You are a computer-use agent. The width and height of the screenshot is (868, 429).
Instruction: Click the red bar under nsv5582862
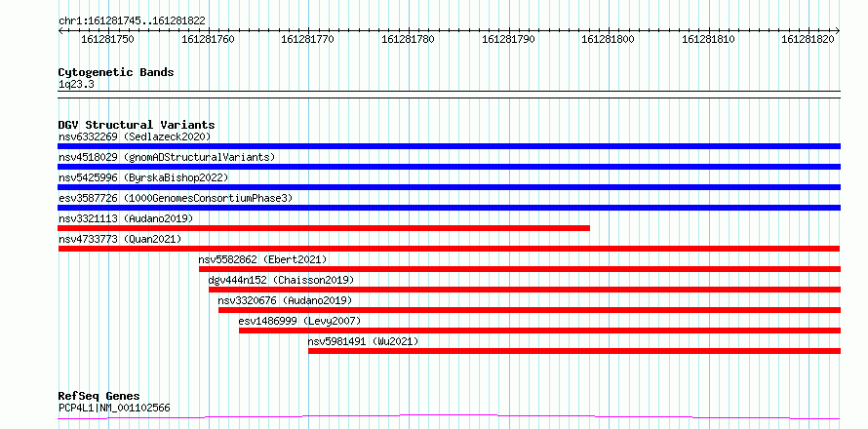[520, 269]
